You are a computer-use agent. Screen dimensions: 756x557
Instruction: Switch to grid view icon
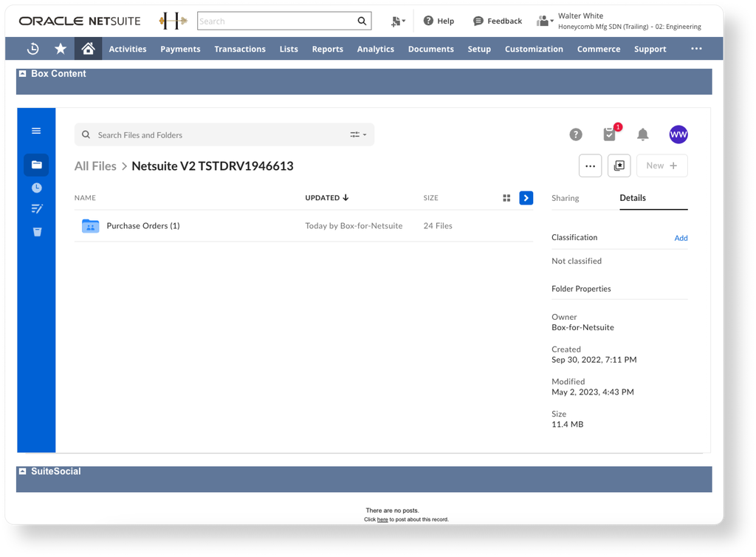point(506,198)
